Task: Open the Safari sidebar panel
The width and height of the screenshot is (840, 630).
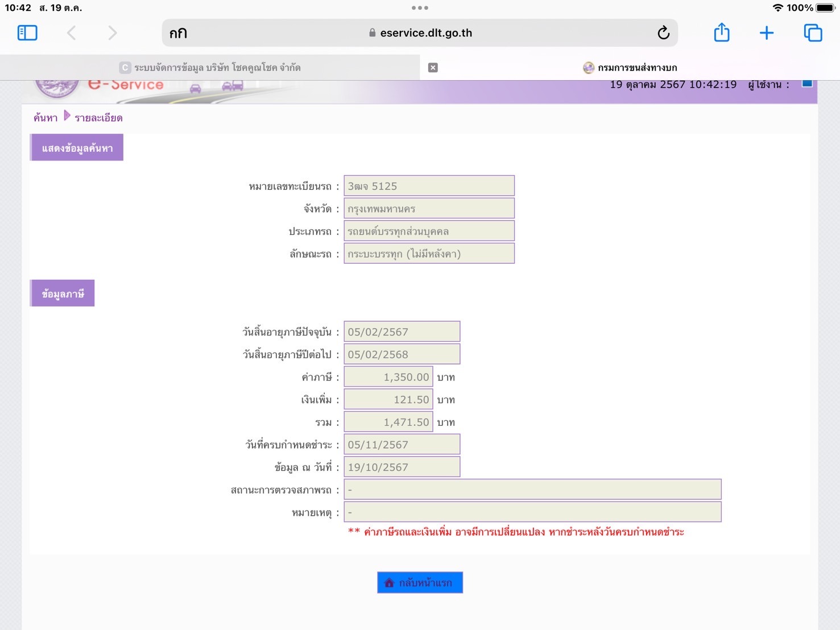Action: (x=27, y=33)
